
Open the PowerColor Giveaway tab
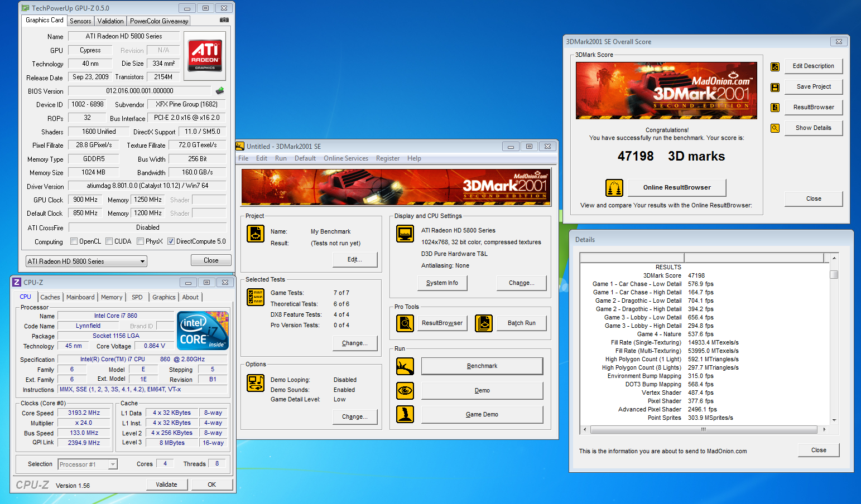point(159,21)
